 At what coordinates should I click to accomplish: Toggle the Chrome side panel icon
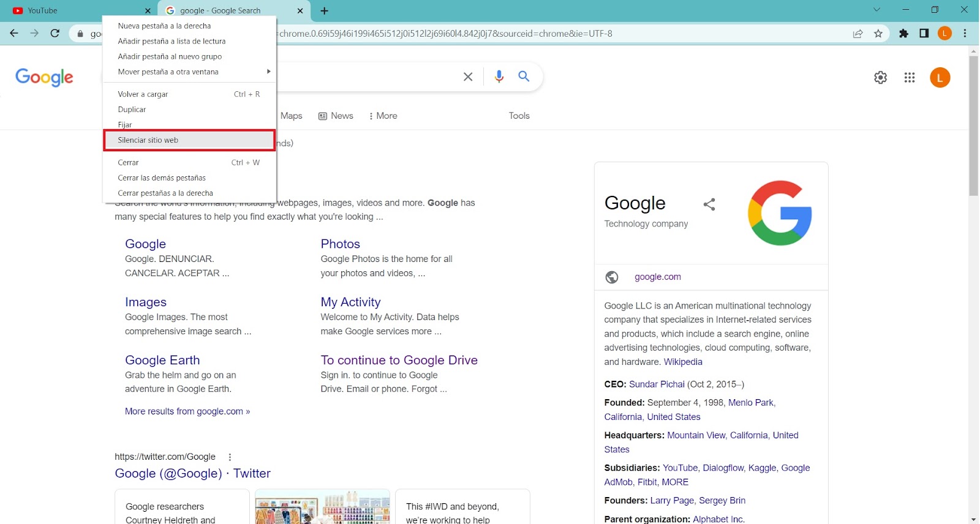924,34
